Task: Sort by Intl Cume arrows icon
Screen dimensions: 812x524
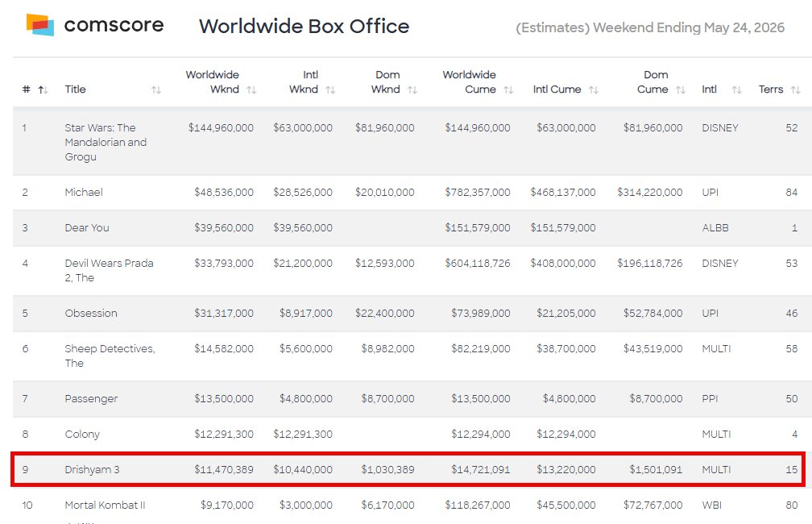Action: tap(594, 89)
